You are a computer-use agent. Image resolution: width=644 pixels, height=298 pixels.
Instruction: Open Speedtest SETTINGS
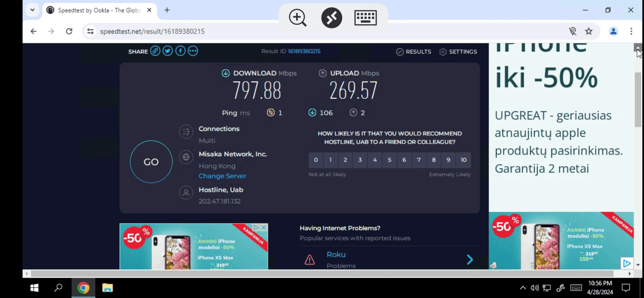458,52
